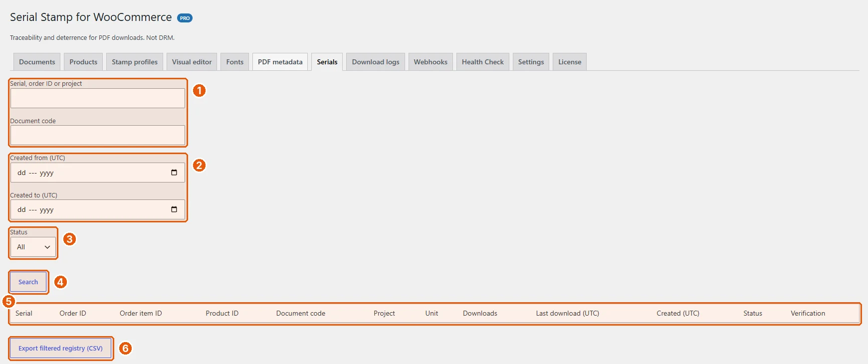Click the Order ID column header
This screenshot has height=364, width=868.
[x=73, y=313]
